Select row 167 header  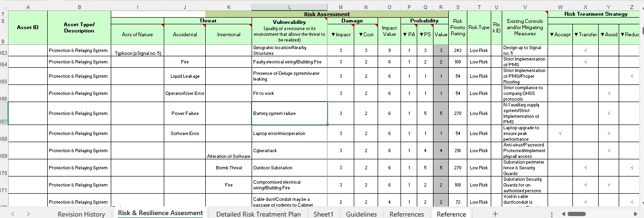(x=4, y=114)
